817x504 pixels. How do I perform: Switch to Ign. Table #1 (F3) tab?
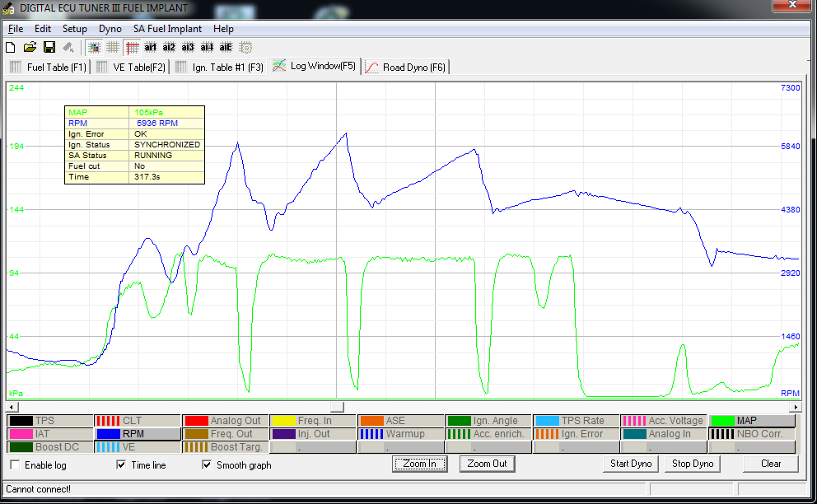(x=219, y=68)
